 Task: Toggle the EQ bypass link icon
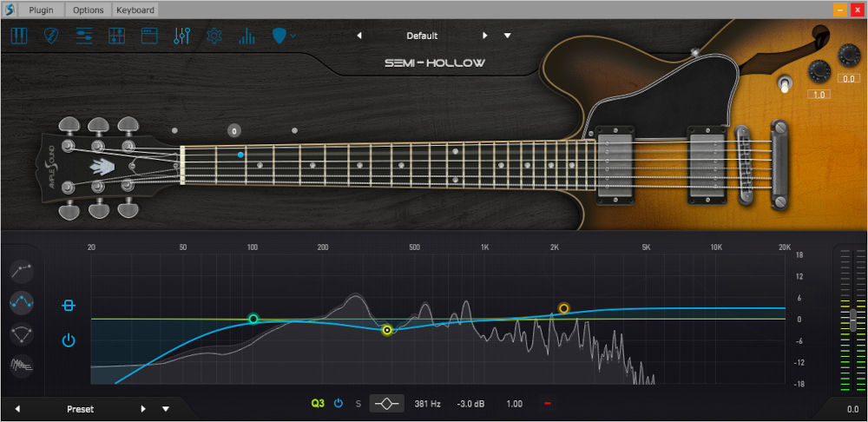point(69,306)
